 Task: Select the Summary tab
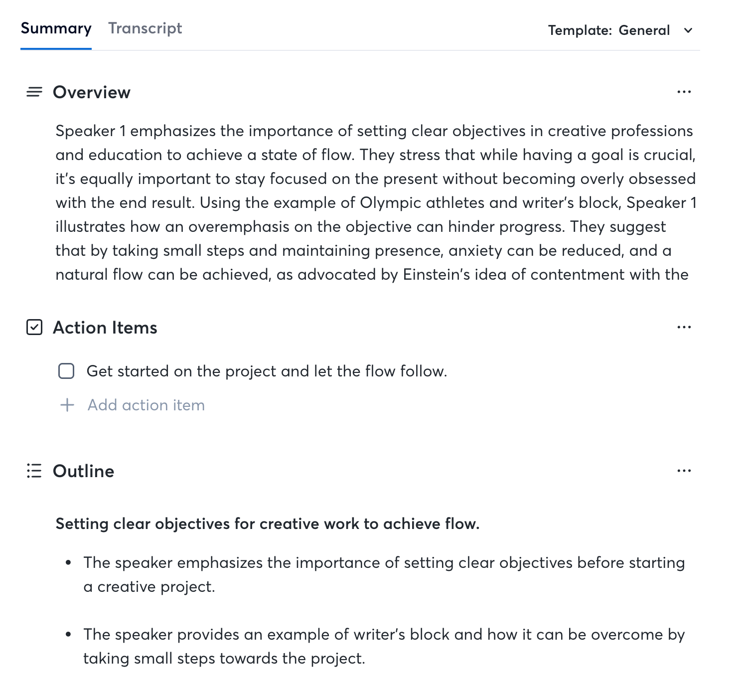pyautogui.click(x=56, y=28)
